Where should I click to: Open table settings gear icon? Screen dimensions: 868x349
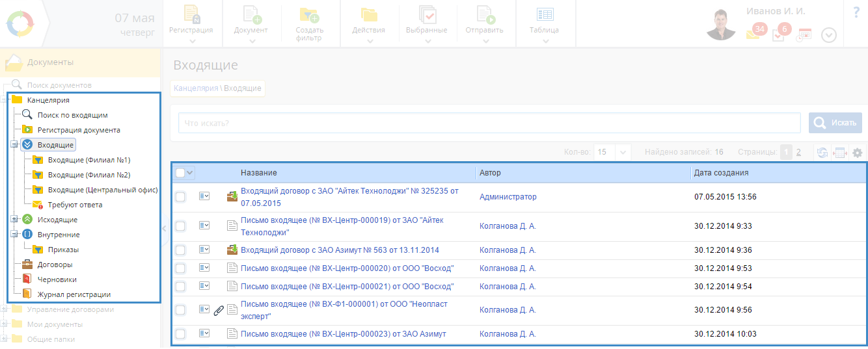858,152
